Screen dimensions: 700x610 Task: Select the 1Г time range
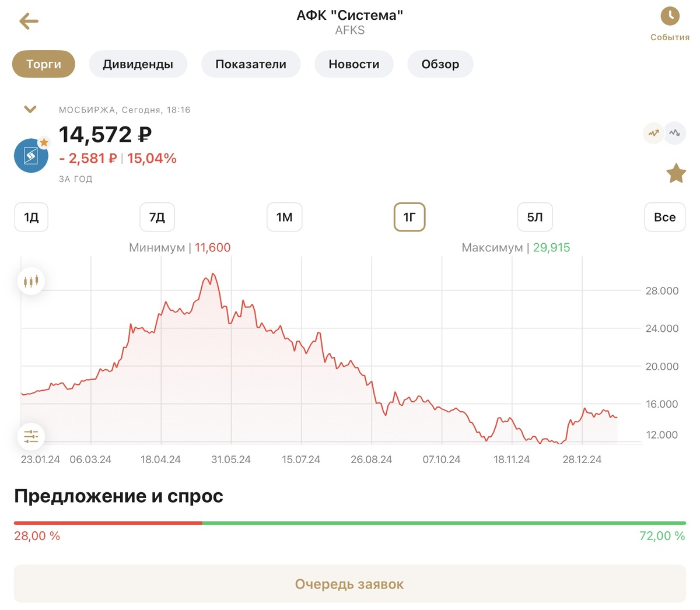click(x=409, y=217)
